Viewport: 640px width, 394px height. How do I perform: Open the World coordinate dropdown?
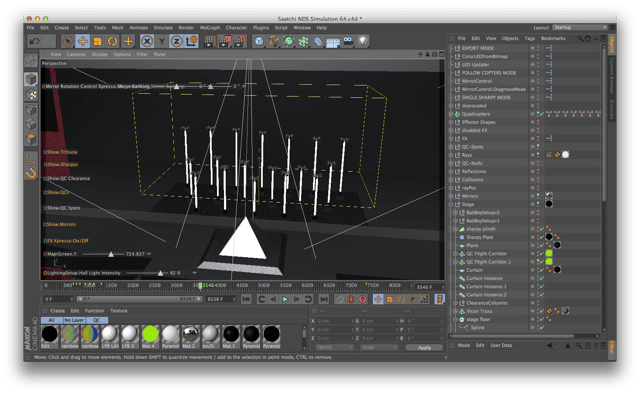(x=335, y=347)
